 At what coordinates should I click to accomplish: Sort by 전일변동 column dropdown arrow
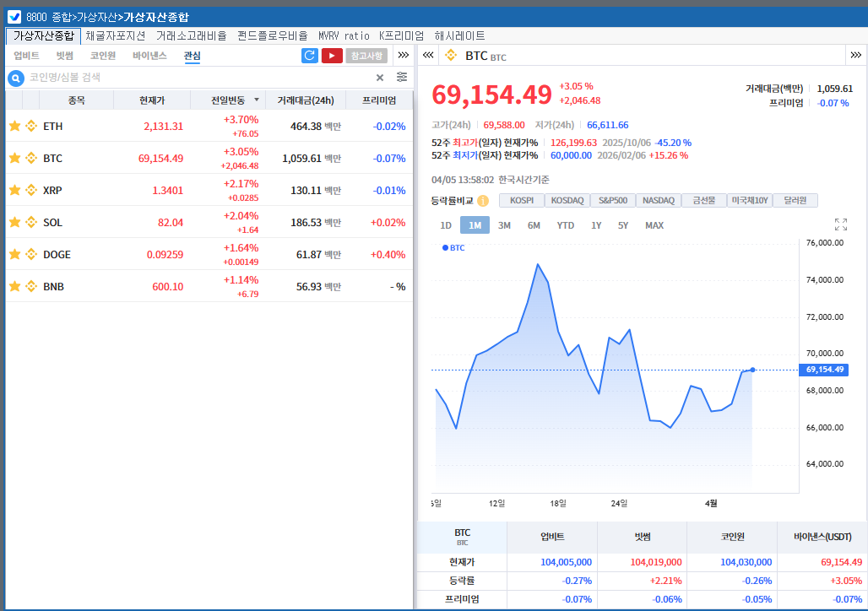tap(257, 100)
